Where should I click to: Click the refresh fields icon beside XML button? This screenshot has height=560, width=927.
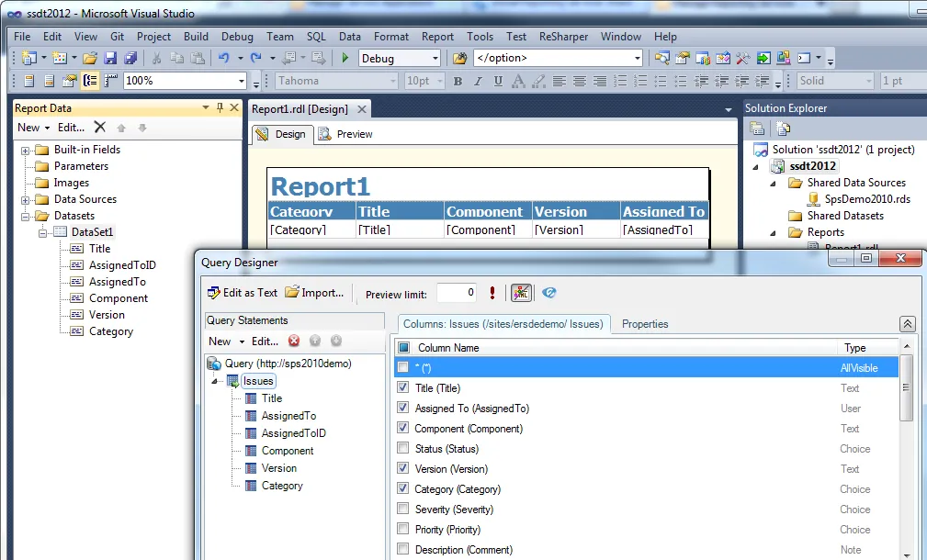click(549, 292)
